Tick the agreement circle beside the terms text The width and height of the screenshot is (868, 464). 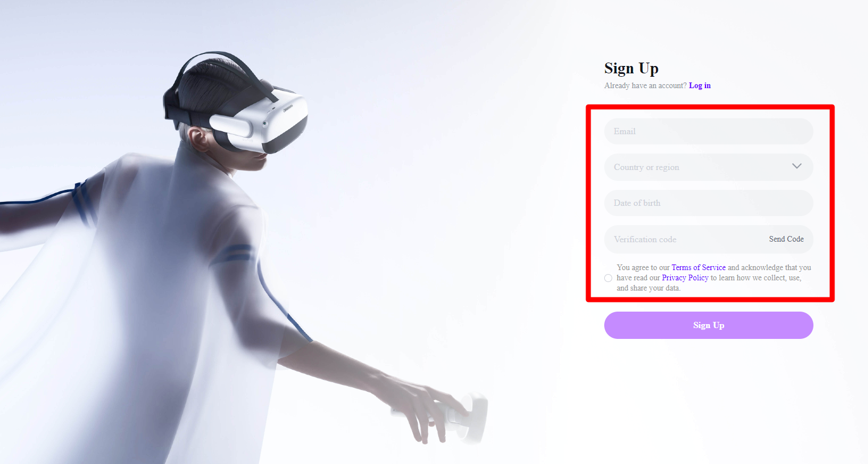[x=608, y=278]
